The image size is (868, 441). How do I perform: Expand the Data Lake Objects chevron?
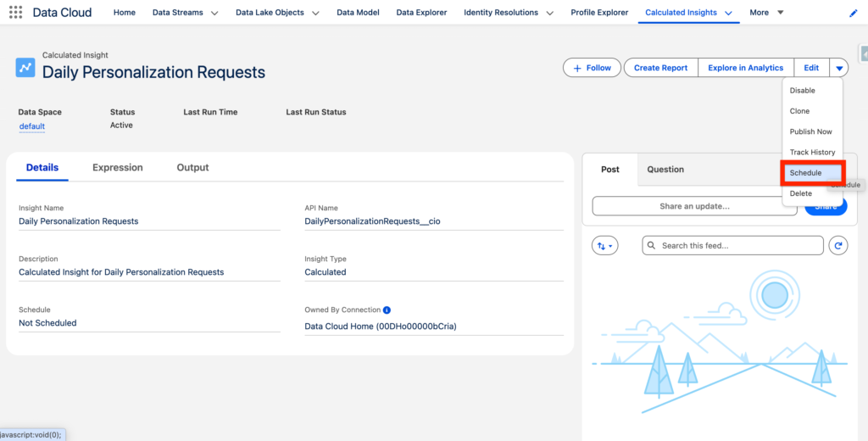tap(315, 14)
